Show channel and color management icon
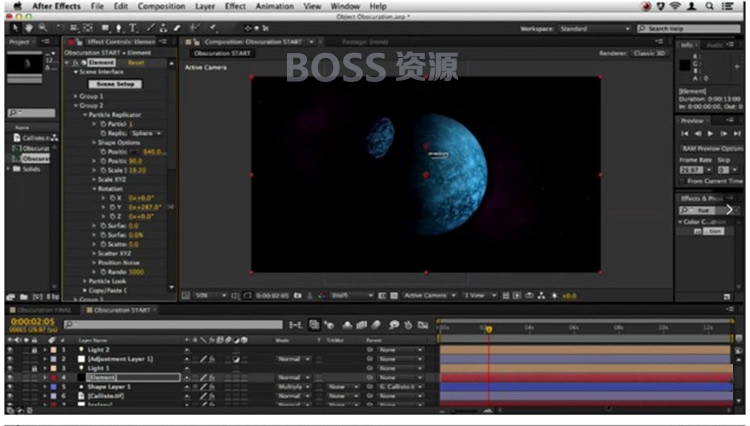The image size is (750, 426). pos(321,296)
